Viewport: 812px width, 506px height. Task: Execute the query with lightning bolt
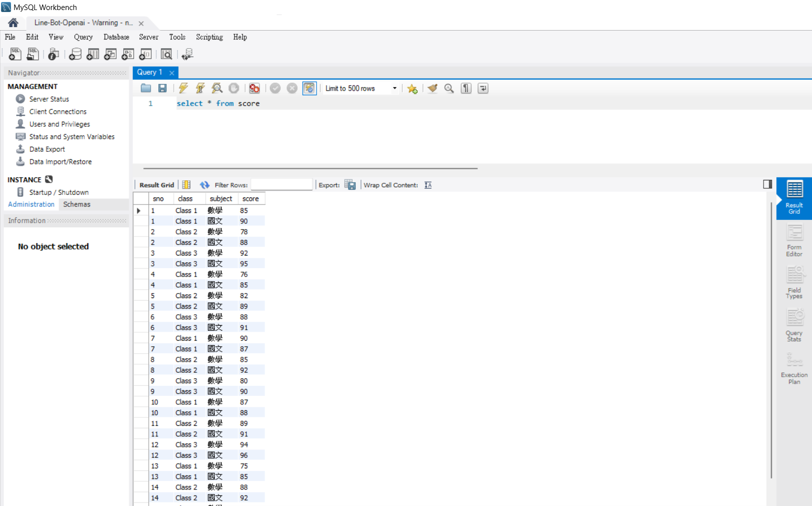click(x=183, y=88)
